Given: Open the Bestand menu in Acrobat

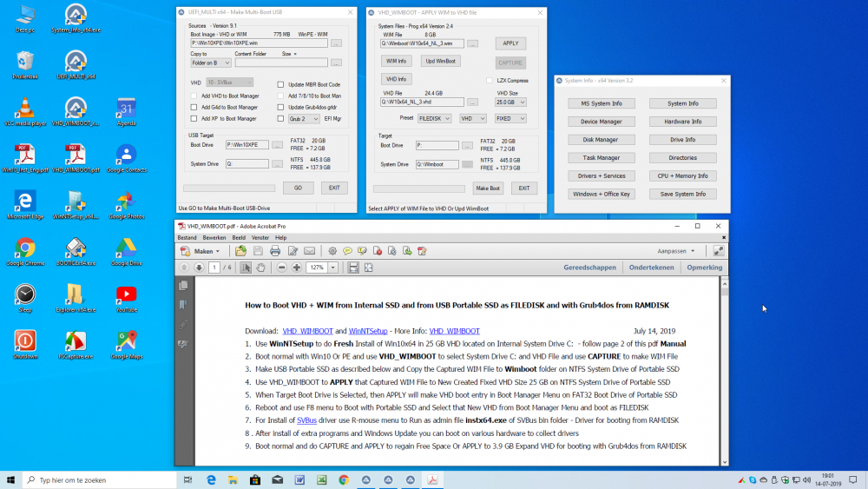Looking at the screenshot, I should click(x=187, y=238).
